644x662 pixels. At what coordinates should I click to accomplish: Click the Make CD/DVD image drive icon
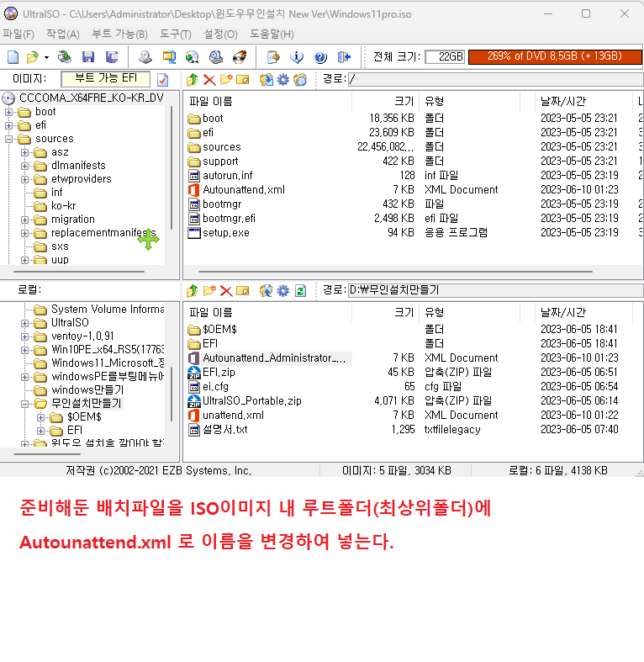tap(145, 56)
